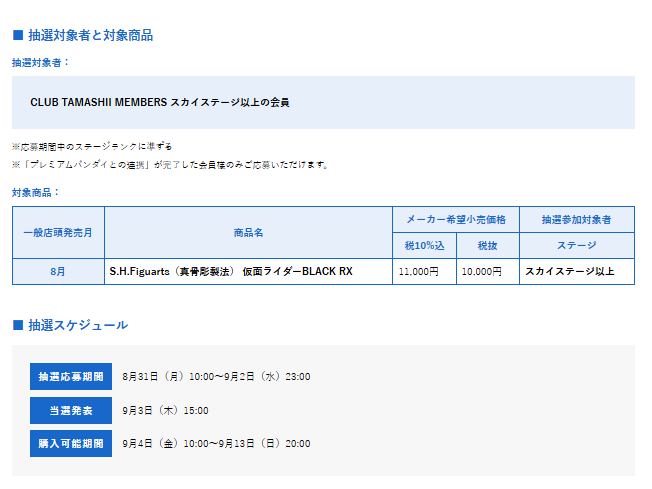Click the date 9月3日（木）15:00
This screenshot has width=652, height=489.
(165, 411)
